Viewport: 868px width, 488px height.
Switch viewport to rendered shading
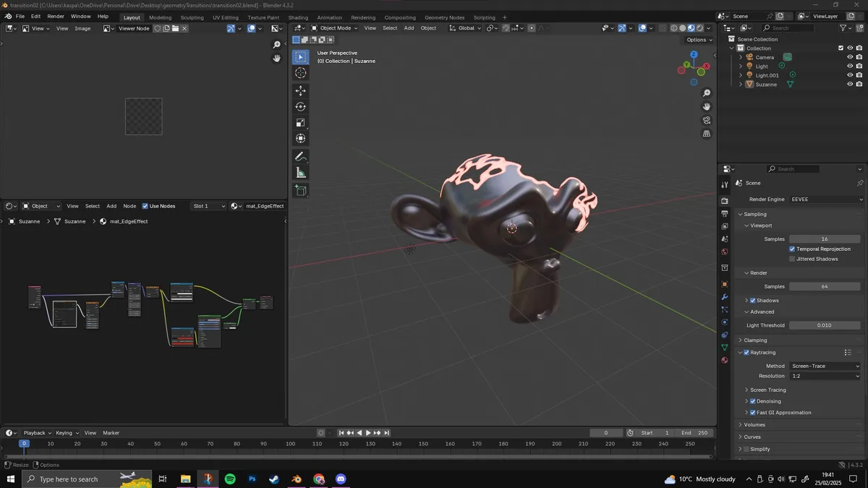700,28
